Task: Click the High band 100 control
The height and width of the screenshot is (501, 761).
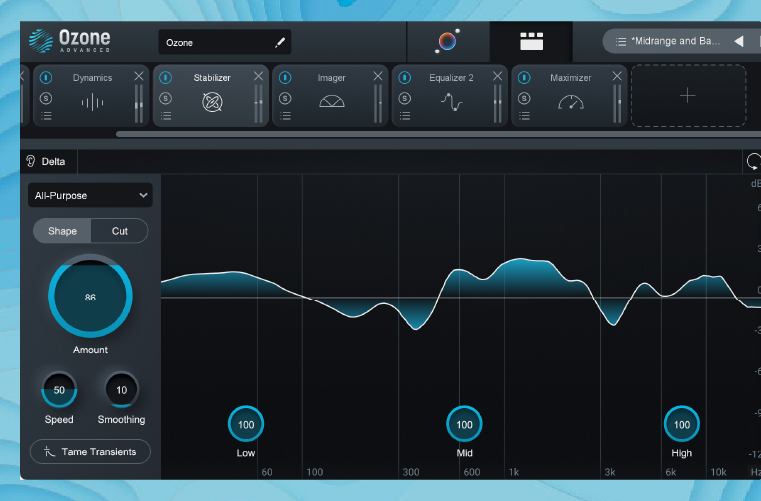Action: click(x=682, y=424)
